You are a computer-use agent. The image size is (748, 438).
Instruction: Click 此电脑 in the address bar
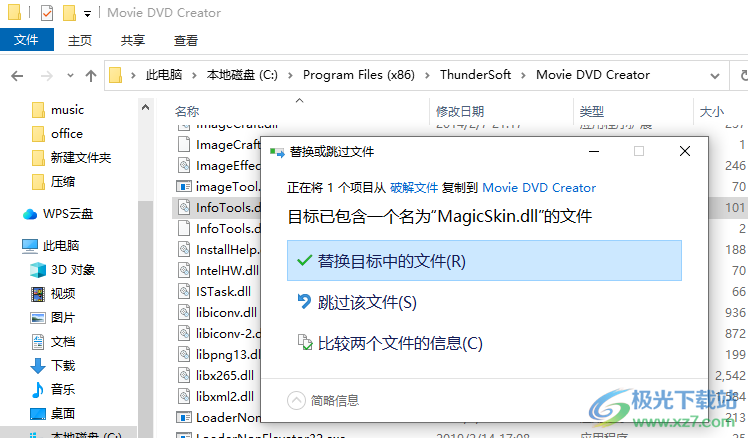pyautogui.click(x=164, y=75)
